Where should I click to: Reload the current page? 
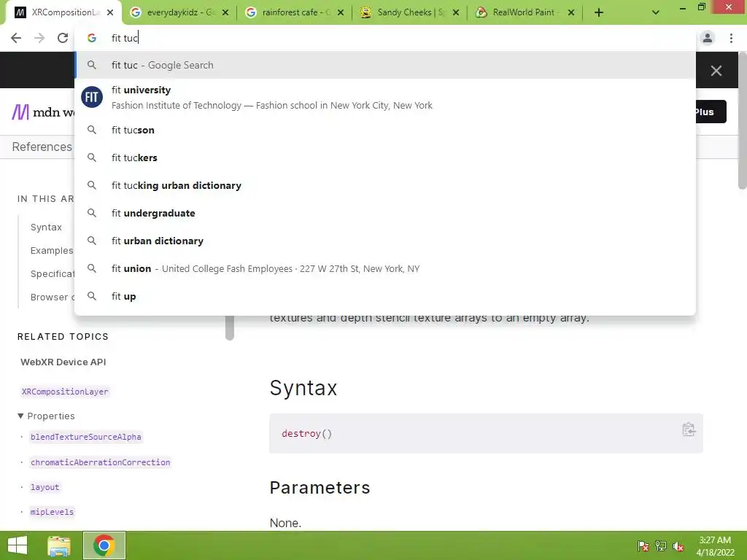pyautogui.click(x=63, y=38)
